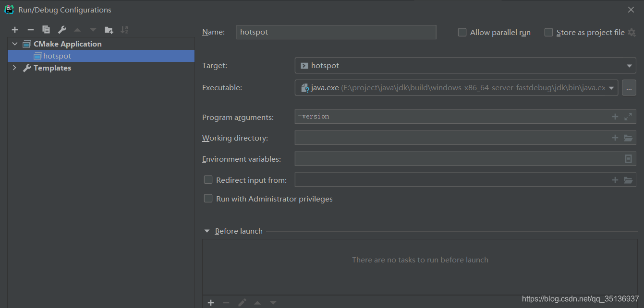
Task: Move Before launch task up
Action: (257, 303)
